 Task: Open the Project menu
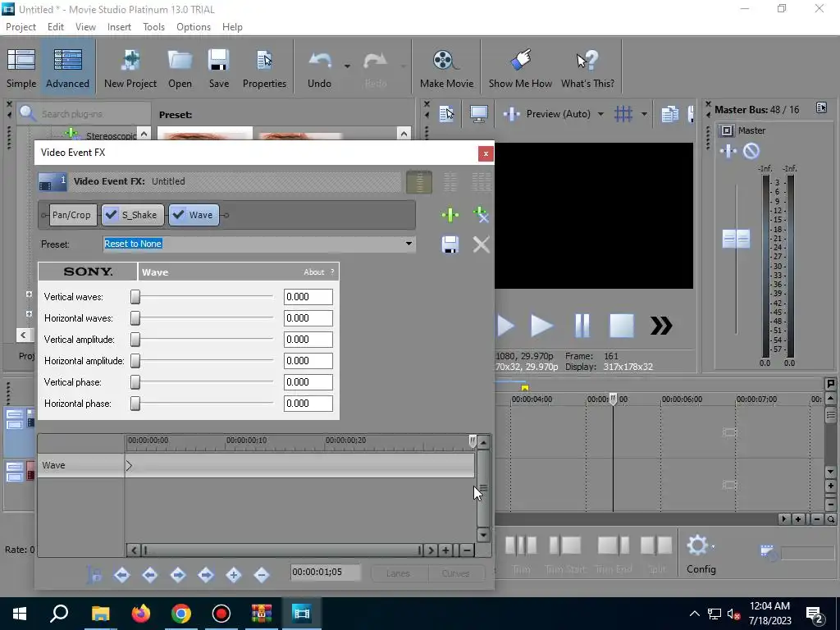(x=21, y=27)
